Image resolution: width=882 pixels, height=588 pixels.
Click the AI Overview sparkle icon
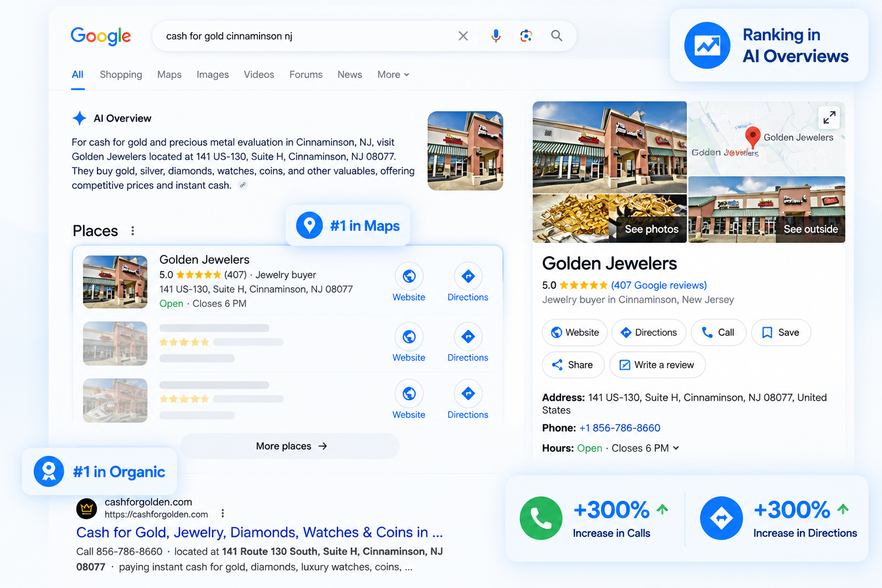[79, 118]
